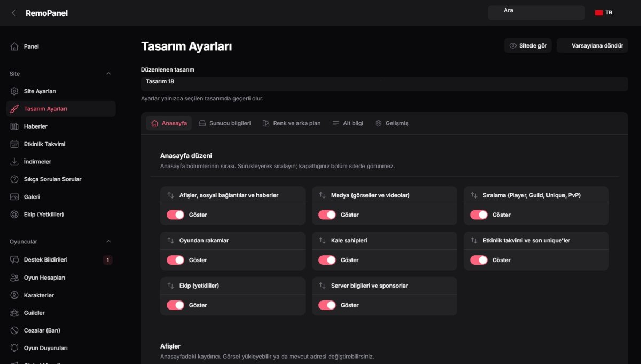Click the Ara search field
Screen dimensions: 641x364
(536, 13)
